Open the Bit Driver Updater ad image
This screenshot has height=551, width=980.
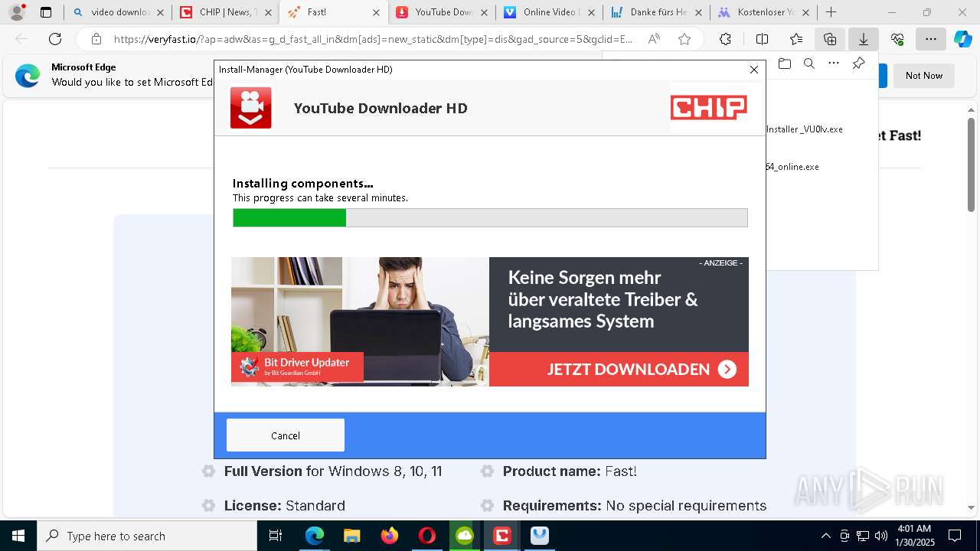coord(360,321)
